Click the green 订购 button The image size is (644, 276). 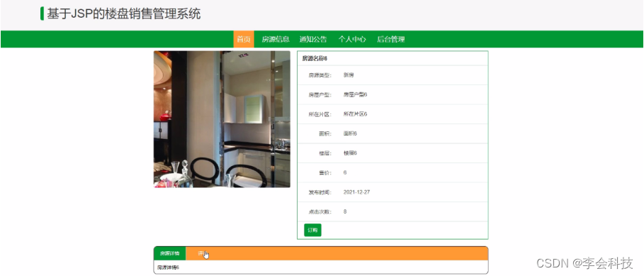click(312, 231)
